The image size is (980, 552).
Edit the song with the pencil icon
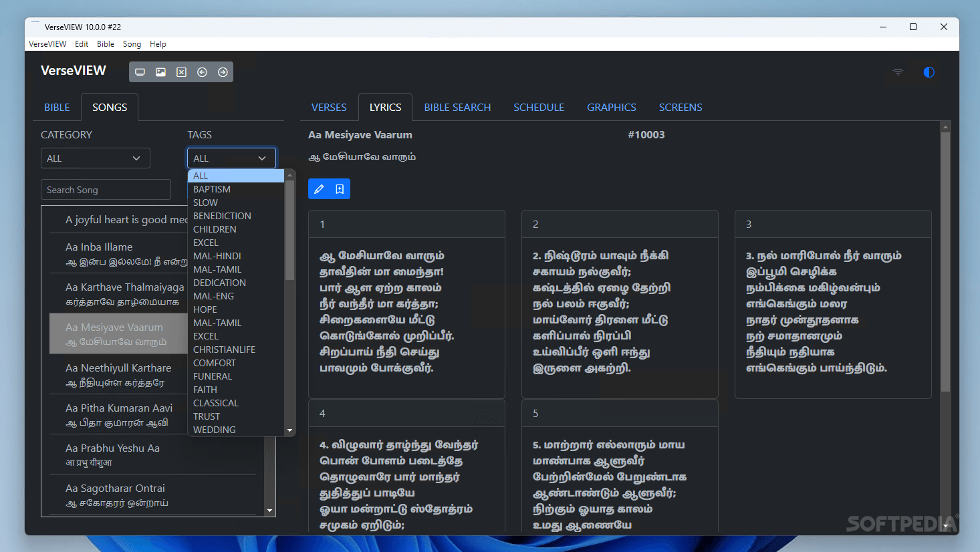319,189
